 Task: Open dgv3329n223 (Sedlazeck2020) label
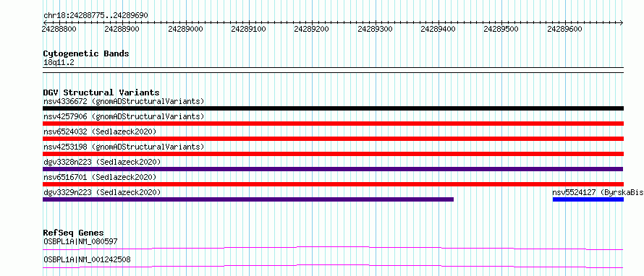pyautogui.click(x=102, y=192)
